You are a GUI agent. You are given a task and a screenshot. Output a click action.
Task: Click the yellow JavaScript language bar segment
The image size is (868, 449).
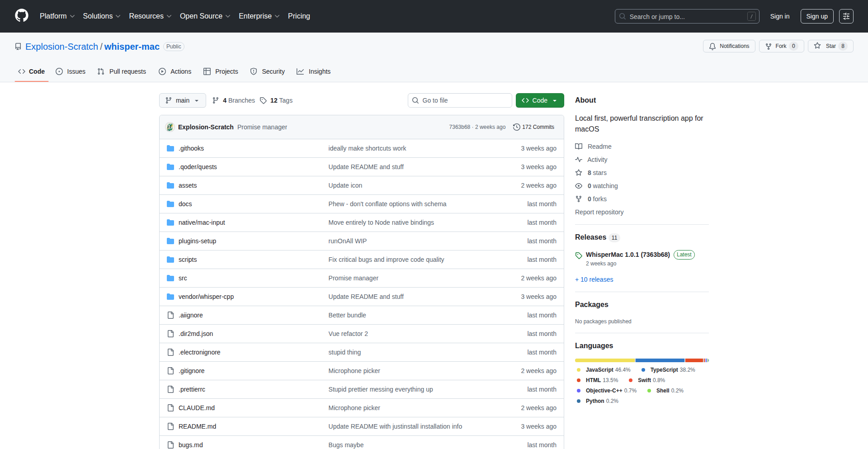pyautogui.click(x=605, y=360)
